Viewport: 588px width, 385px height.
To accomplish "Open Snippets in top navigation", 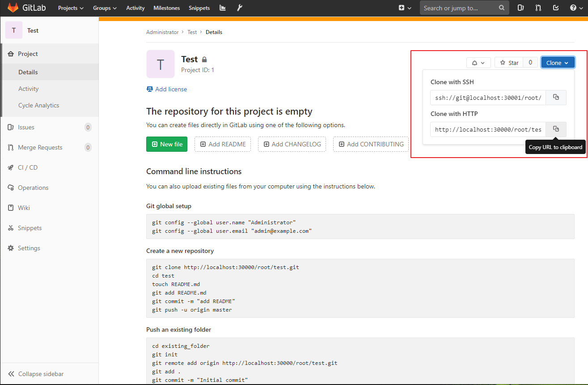I will (199, 8).
